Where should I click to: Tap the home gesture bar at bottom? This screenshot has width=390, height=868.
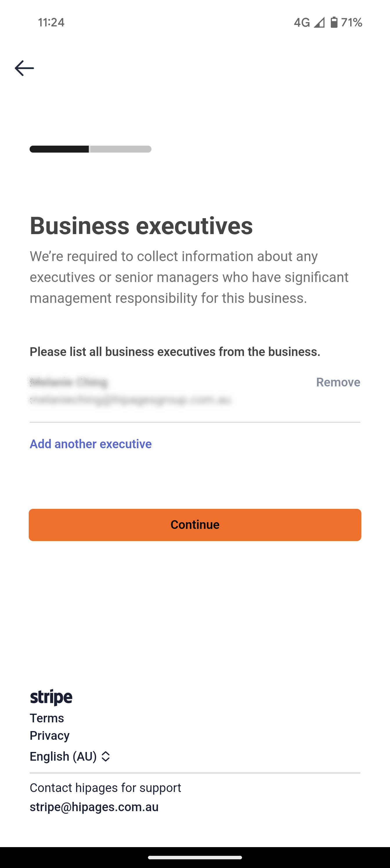[195, 858]
